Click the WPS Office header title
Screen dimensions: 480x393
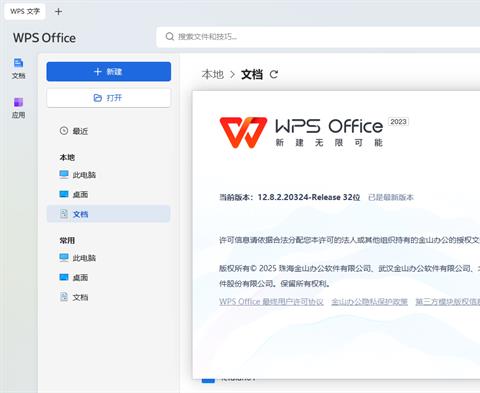click(44, 38)
